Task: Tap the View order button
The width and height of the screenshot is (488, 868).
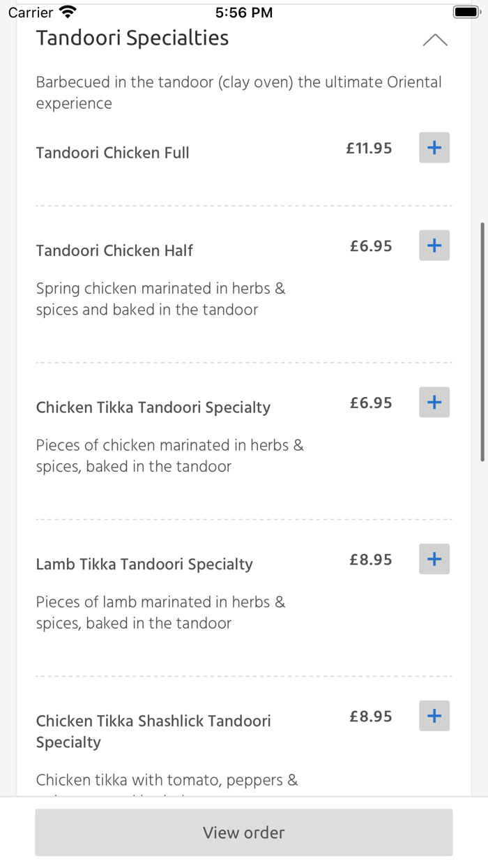Action: click(x=243, y=832)
